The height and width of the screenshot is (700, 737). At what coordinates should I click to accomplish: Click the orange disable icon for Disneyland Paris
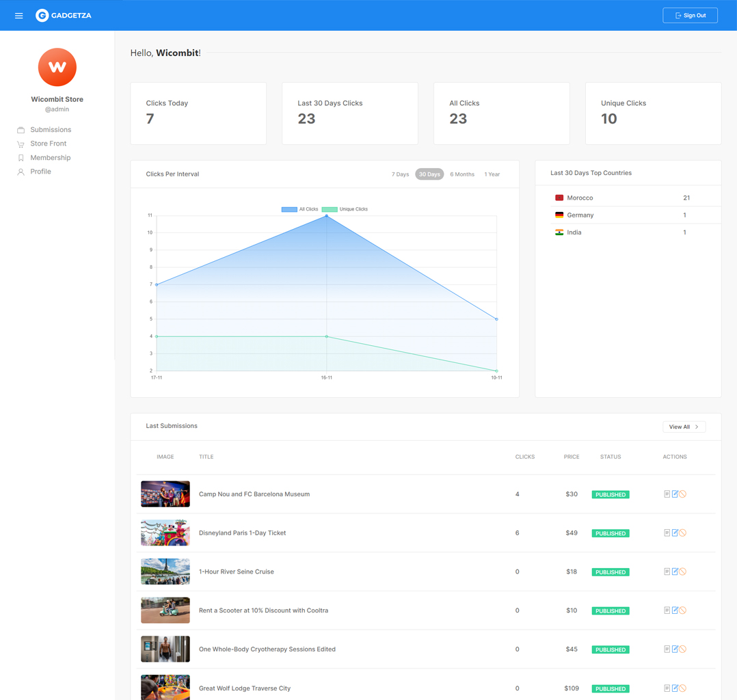click(x=683, y=533)
